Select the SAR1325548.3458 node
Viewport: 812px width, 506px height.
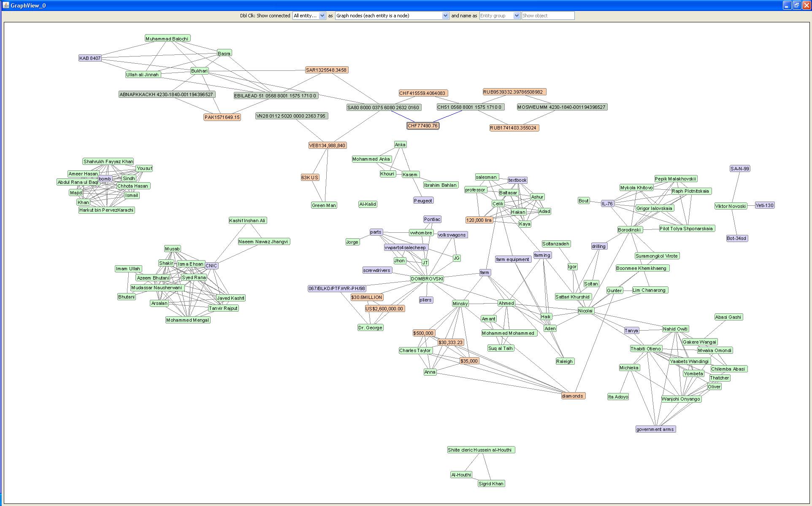(327, 70)
